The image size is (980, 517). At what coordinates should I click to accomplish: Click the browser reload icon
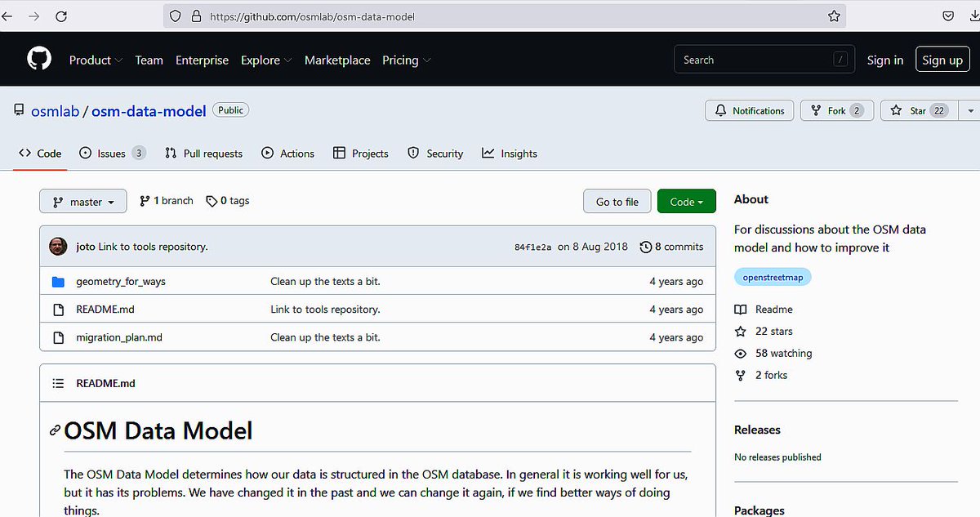tap(61, 16)
